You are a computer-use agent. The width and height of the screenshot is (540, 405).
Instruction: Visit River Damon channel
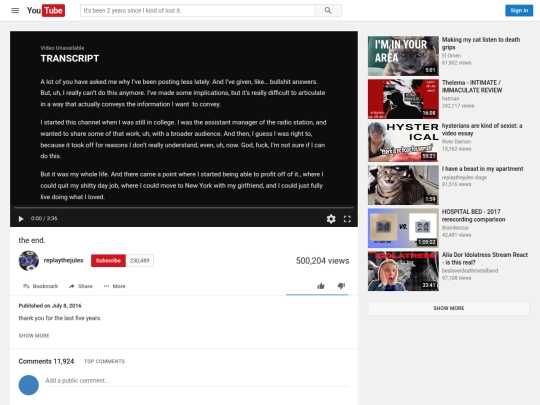click(456, 142)
